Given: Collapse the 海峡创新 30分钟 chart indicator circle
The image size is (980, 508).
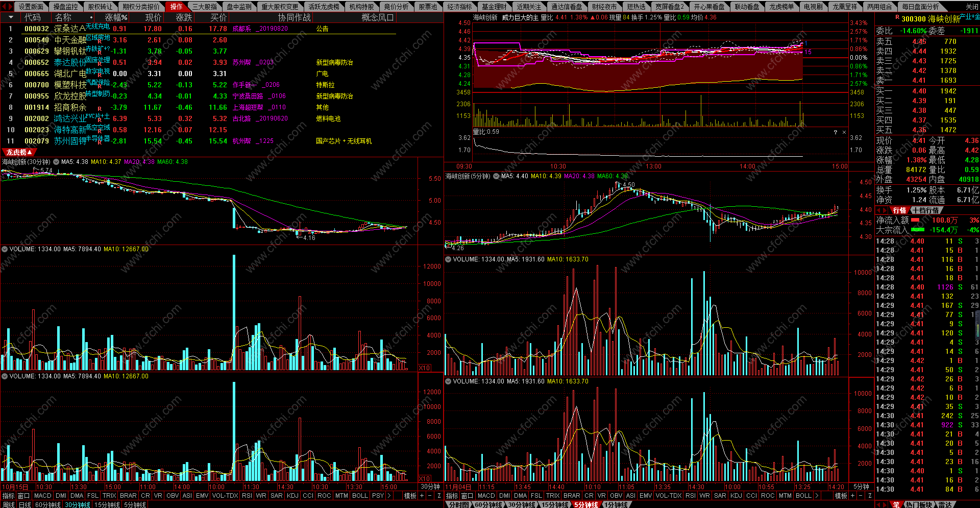Looking at the screenshot, I should (x=56, y=162).
